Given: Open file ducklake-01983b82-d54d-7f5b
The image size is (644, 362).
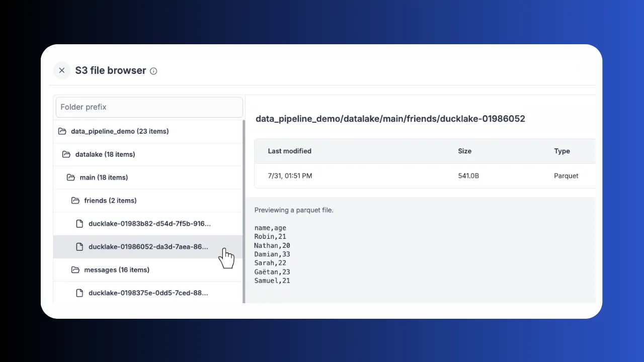Looking at the screenshot, I should 149,224.
